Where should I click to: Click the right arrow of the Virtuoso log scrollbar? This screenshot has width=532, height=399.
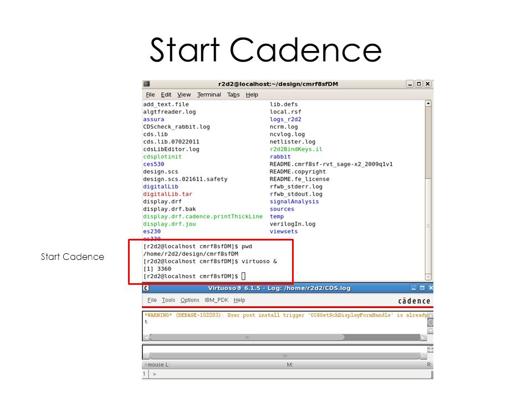tap(423, 337)
